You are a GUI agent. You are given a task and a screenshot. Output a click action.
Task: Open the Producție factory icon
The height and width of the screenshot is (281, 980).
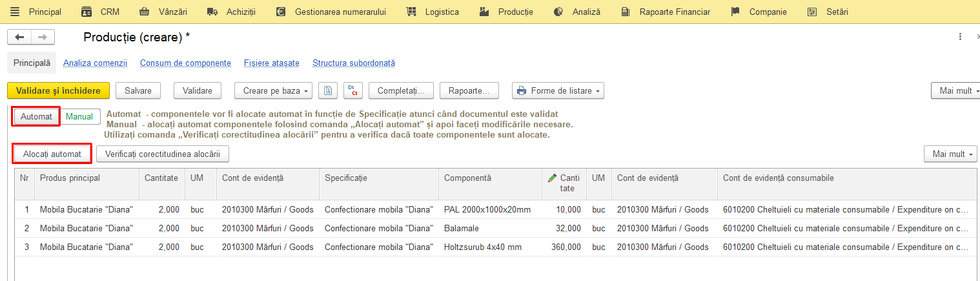[485, 12]
